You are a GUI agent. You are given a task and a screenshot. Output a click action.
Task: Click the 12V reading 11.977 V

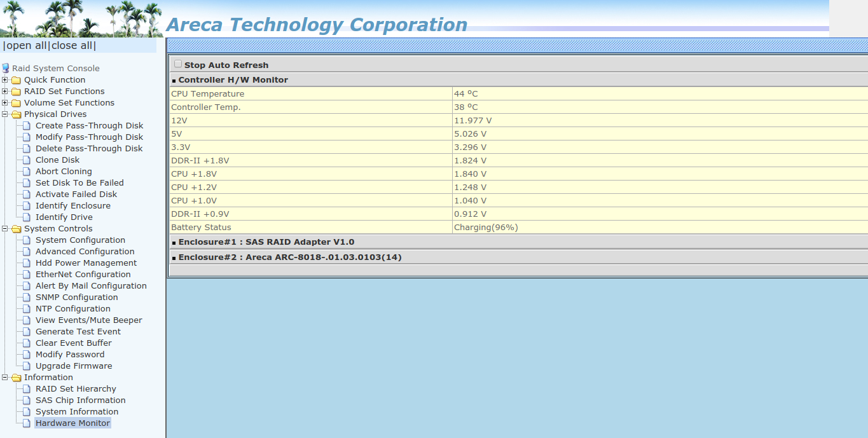pos(472,120)
